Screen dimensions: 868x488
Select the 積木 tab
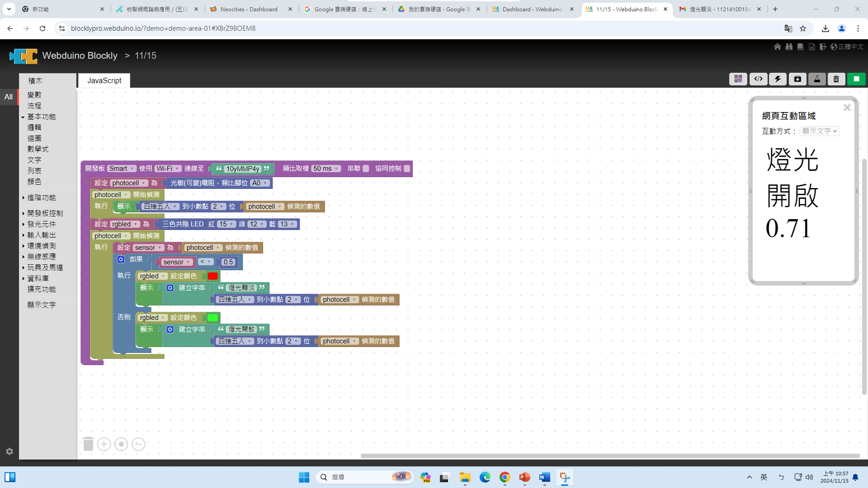(35, 80)
